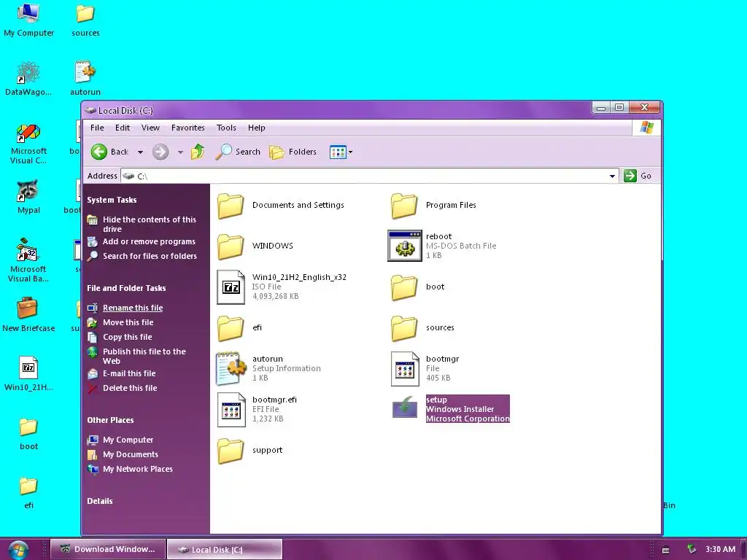This screenshot has width=747, height=560.
Task: Select the bootmgr.efi file icon
Action: coord(231,410)
